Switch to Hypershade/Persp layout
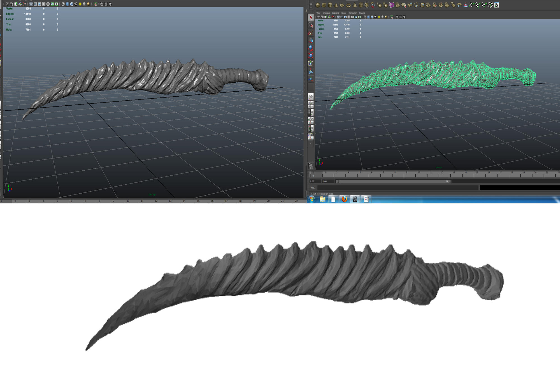560x392 pixels. click(x=311, y=128)
